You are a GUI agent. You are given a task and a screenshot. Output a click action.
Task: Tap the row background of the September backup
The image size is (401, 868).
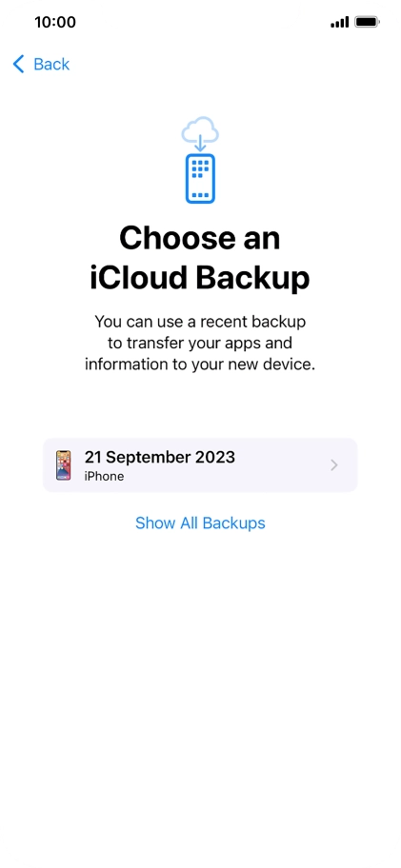click(x=200, y=465)
